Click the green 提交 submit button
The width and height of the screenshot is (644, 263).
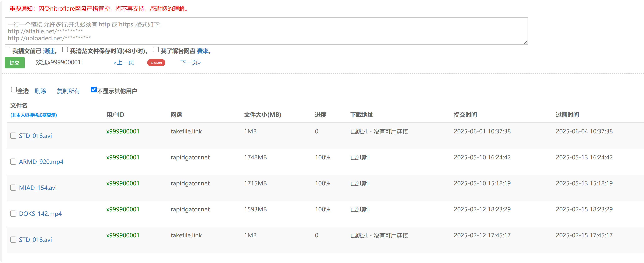[x=14, y=63]
